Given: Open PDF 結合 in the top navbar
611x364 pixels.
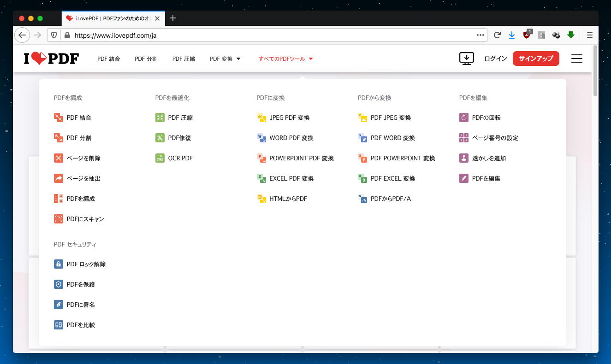Looking at the screenshot, I should pos(109,59).
